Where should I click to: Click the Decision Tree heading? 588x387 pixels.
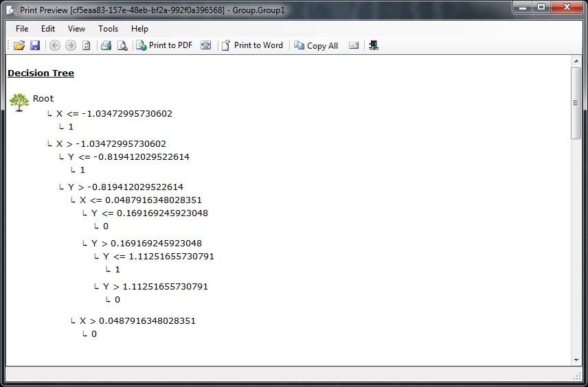click(41, 73)
